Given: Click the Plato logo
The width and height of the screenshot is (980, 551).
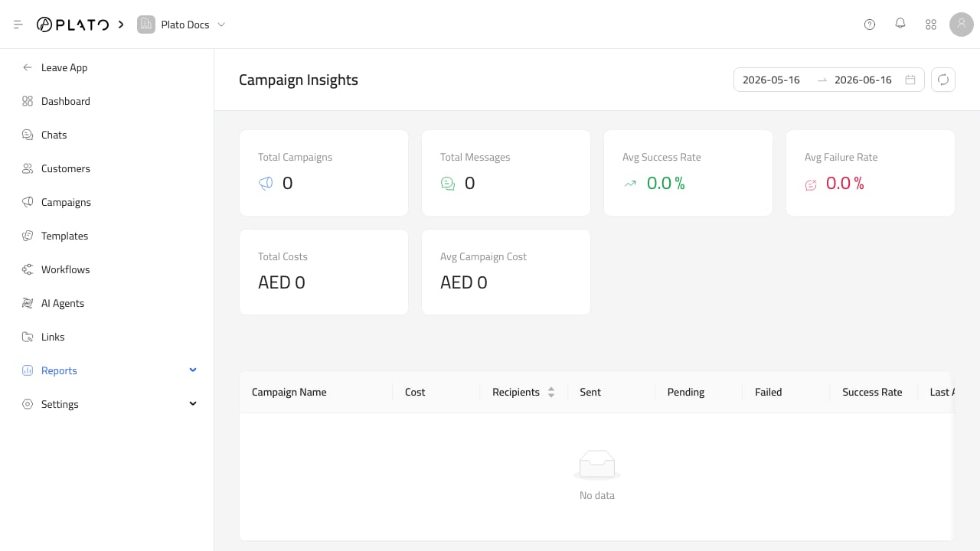Looking at the screenshot, I should coord(73,24).
